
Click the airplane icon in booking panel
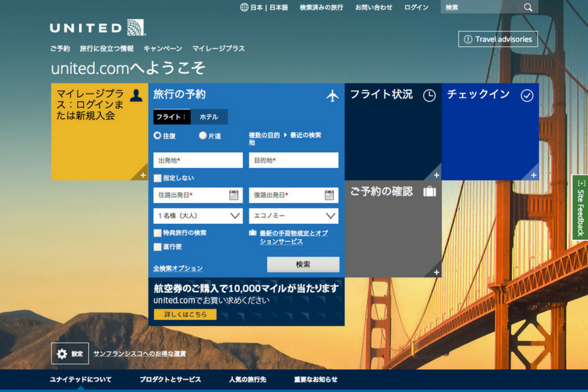point(332,95)
